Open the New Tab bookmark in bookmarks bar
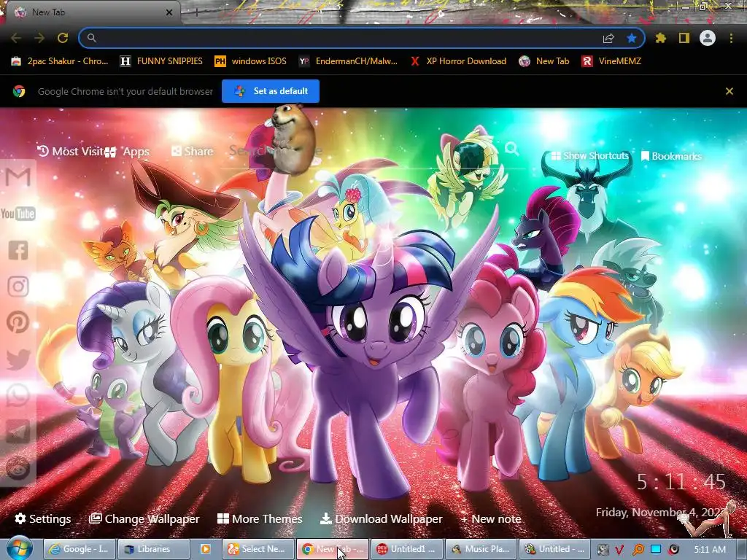The image size is (747, 560). click(x=544, y=61)
